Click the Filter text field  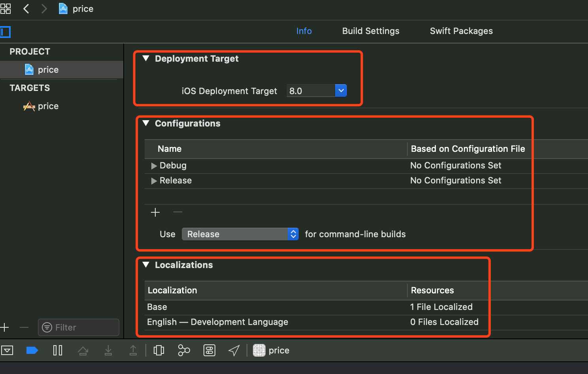(79, 327)
